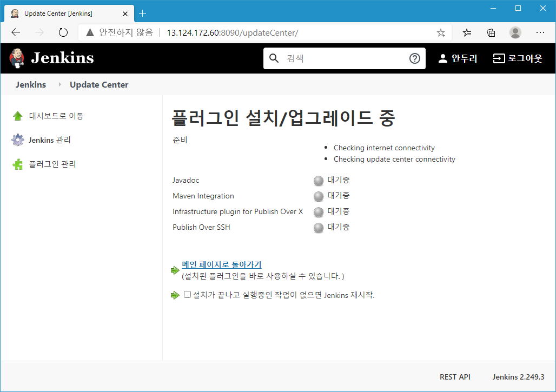The image size is (556, 392).
Task: Click the Infrastructure plugin pending status ball
Action: point(319,212)
